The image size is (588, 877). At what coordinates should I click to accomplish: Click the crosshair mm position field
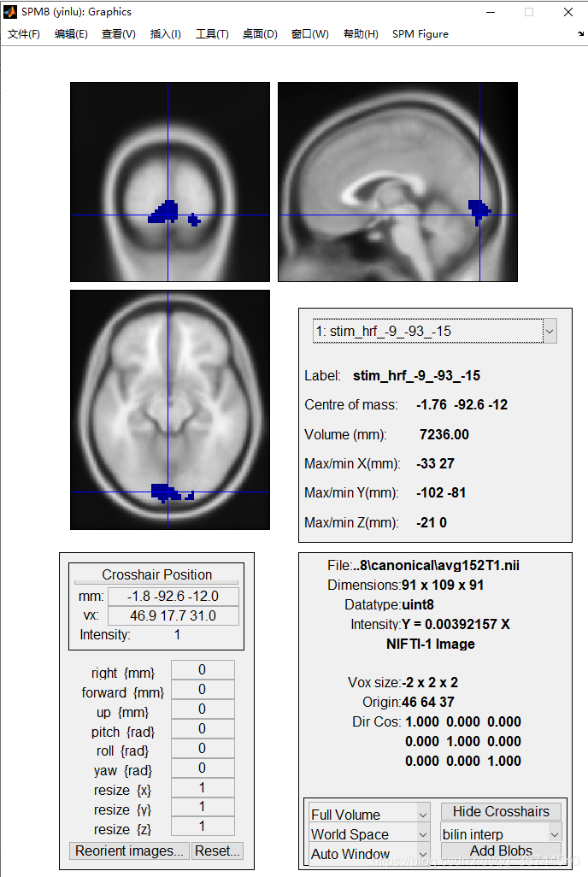[173, 597]
